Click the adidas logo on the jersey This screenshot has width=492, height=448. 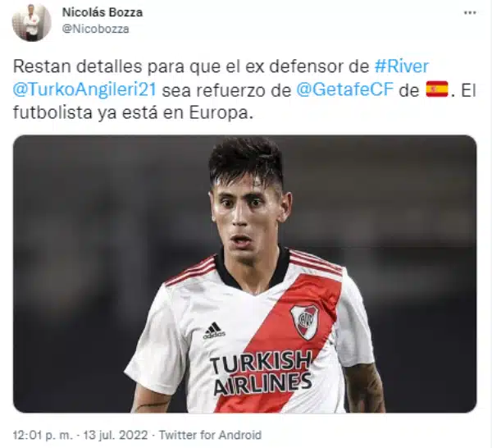click(x=214, y=331)
